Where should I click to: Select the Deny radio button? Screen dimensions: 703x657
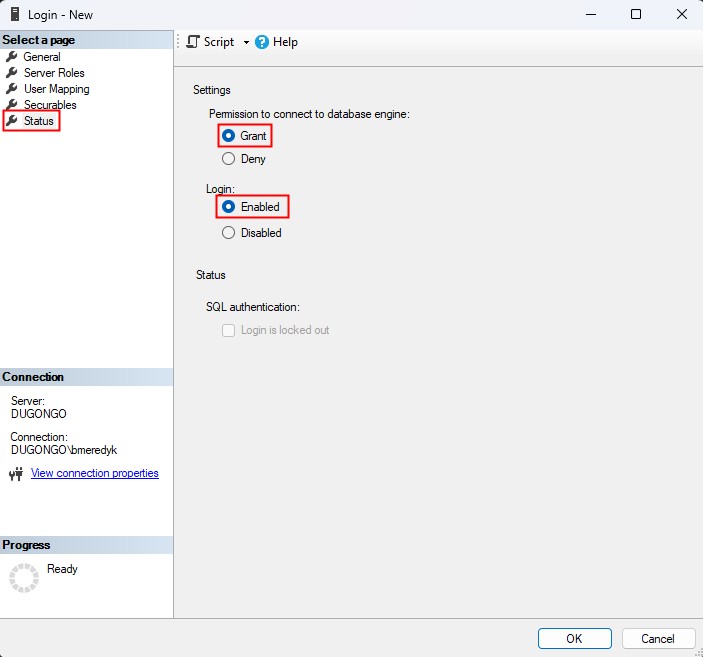click(228, 159)
